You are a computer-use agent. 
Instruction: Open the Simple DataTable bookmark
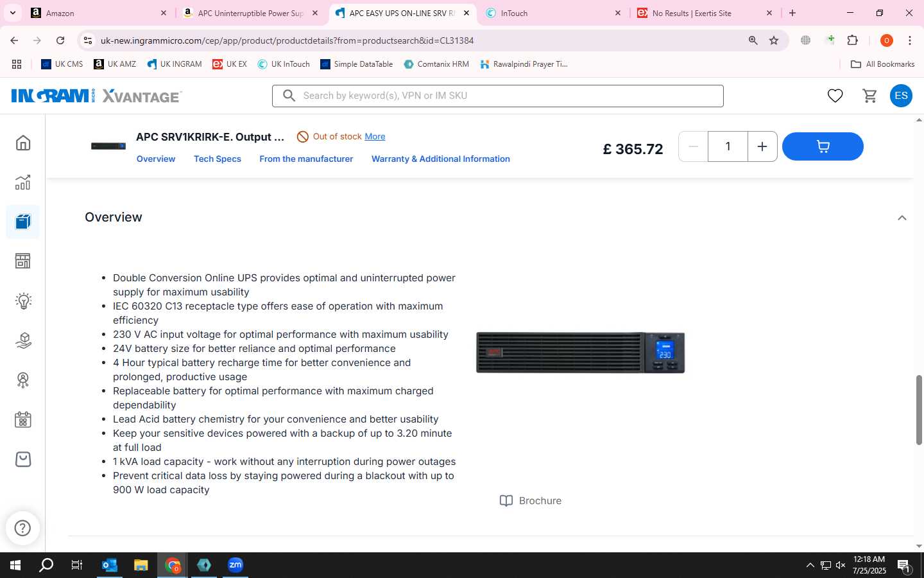point(357,64)
